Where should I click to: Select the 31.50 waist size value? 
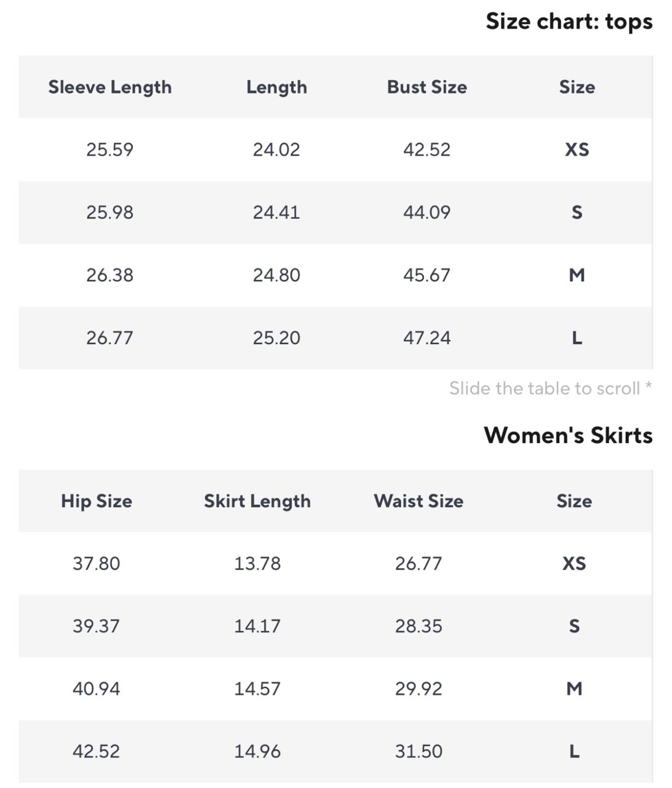(x=418, y=752)
